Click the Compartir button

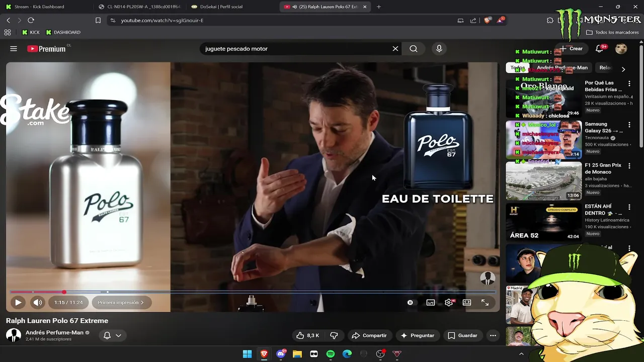(369, 335)
